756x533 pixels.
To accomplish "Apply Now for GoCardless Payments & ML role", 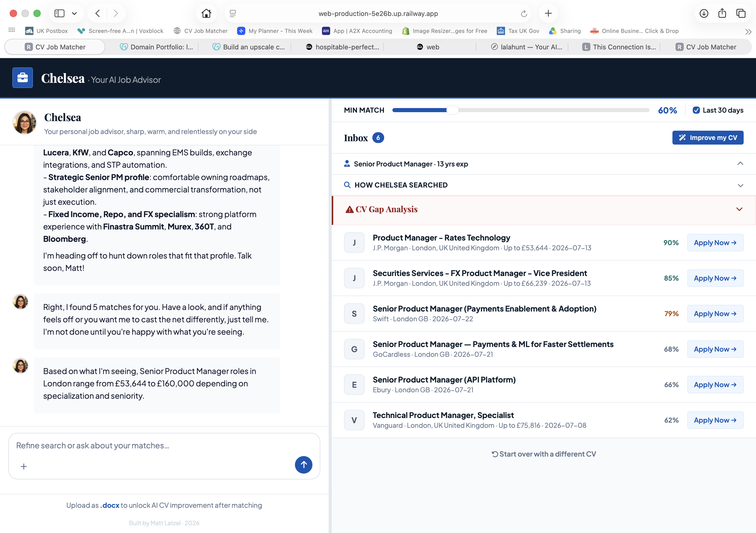I will pyautogui.click(x=715, y=349).
